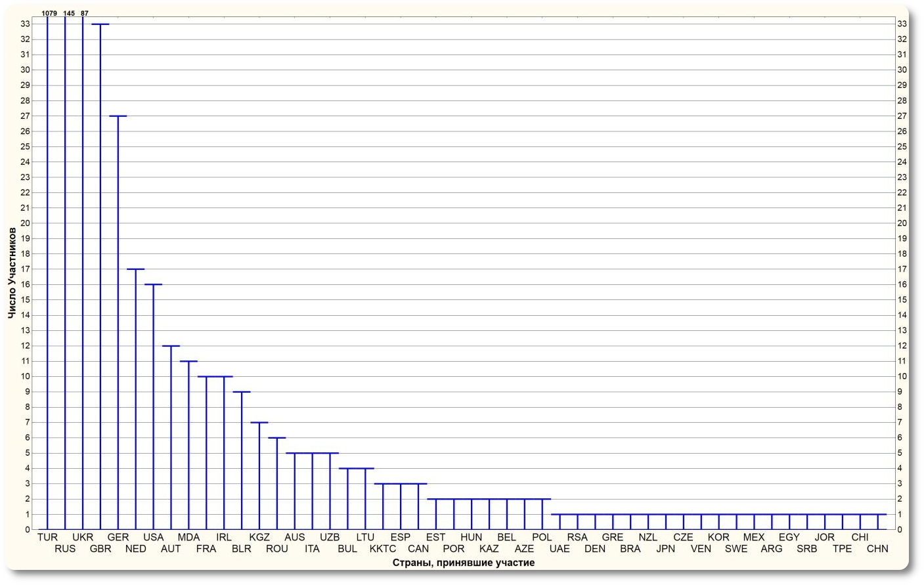
Task: Select the MDA country label
Action: [188, 537]
